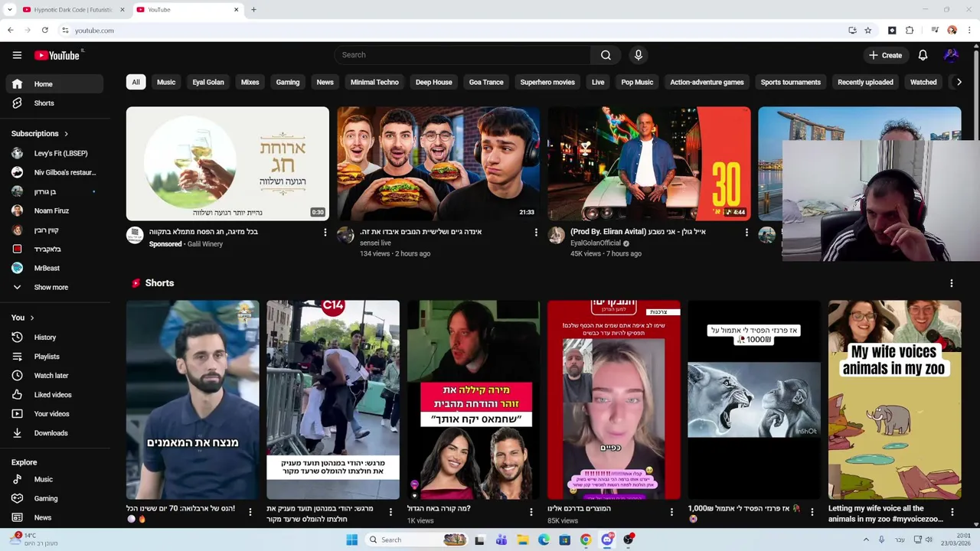Image resolution: width=980 pixels, height=551 pixels.
Task: Open the Windows Start menu
Action: click(351, 540)
